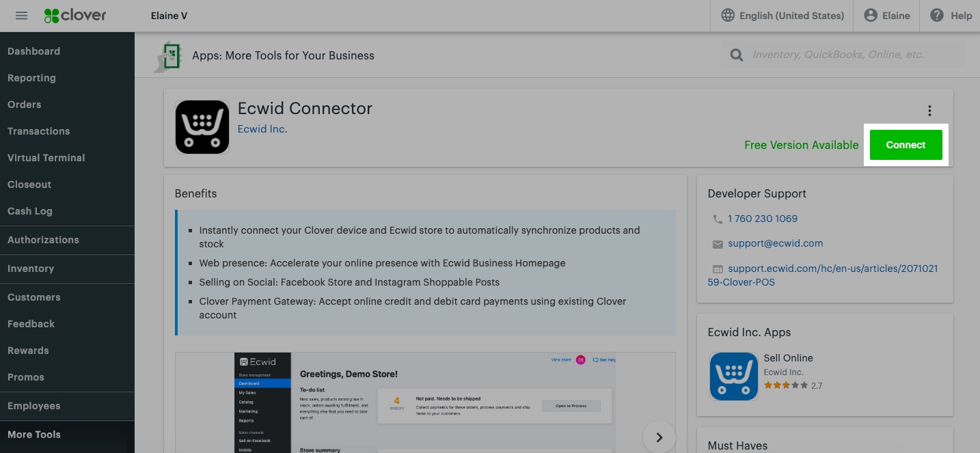Go to Authorizations in the sidebar
980x453 pixels.
43,240
